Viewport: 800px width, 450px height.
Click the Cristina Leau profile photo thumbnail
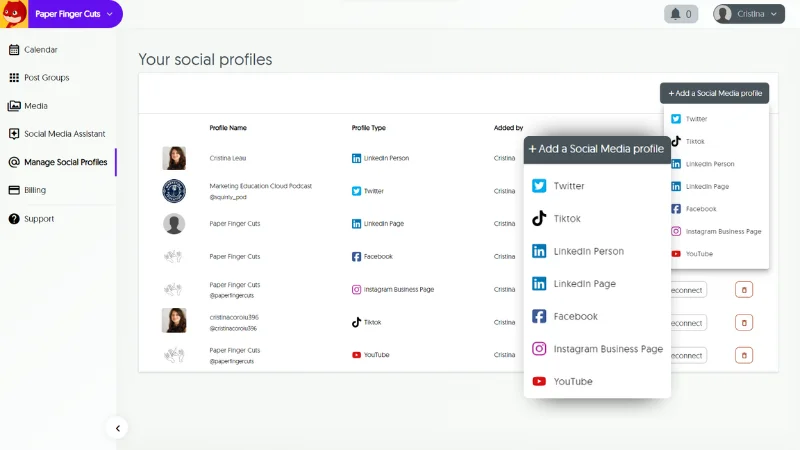(174, 158)
